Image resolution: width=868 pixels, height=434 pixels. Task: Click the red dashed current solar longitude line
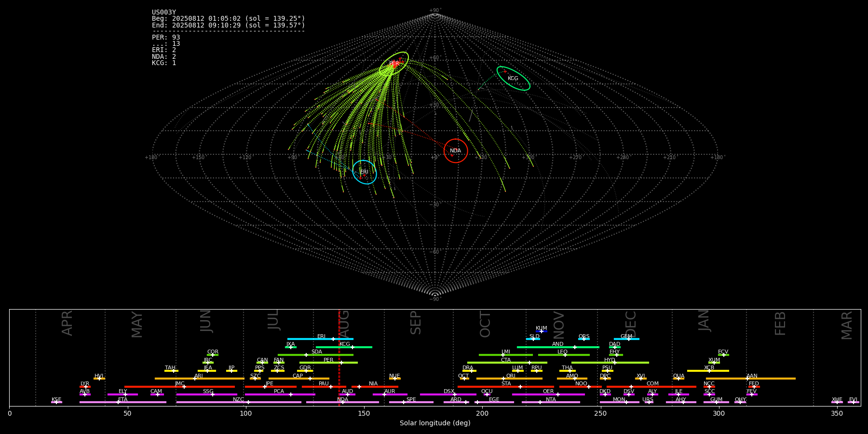tap(339, 357)
